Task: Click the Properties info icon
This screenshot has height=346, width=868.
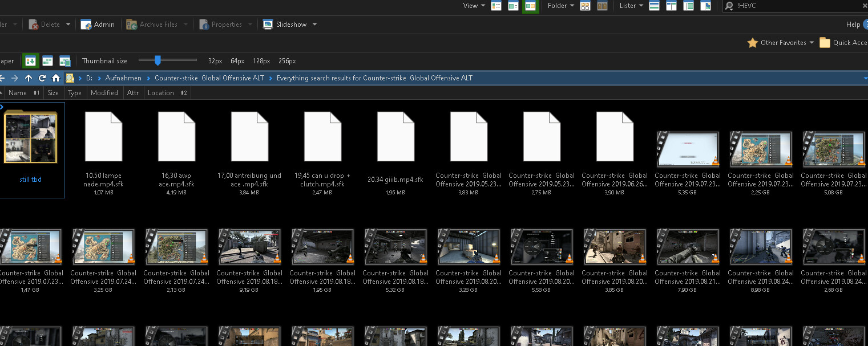Action: [x=204, y=25]
